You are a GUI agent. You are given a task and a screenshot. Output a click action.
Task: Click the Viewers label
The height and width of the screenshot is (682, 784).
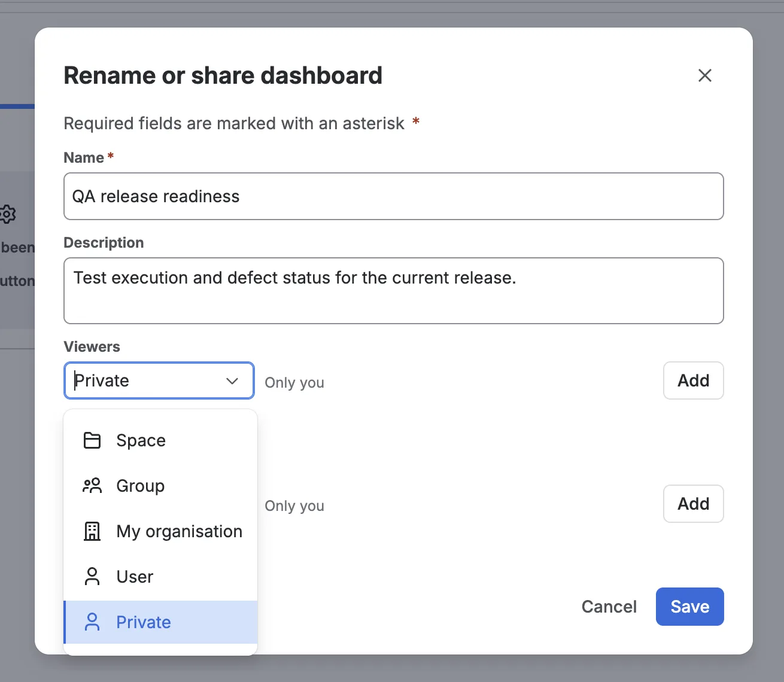92,346
